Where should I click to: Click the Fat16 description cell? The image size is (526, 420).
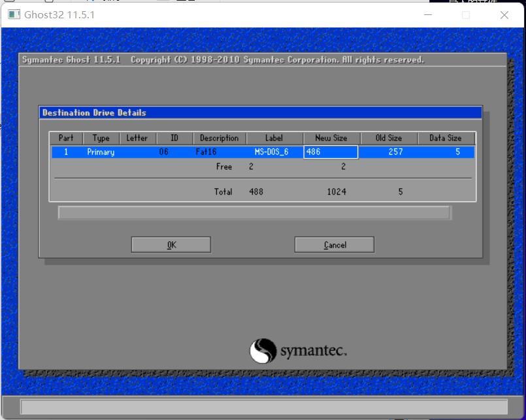click(206, 152)
